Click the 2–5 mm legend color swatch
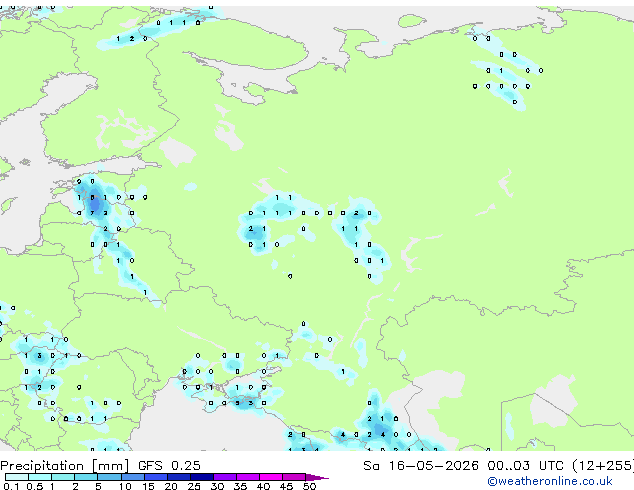The height and width of the screenshot is (490, 634). pos(86,477)
